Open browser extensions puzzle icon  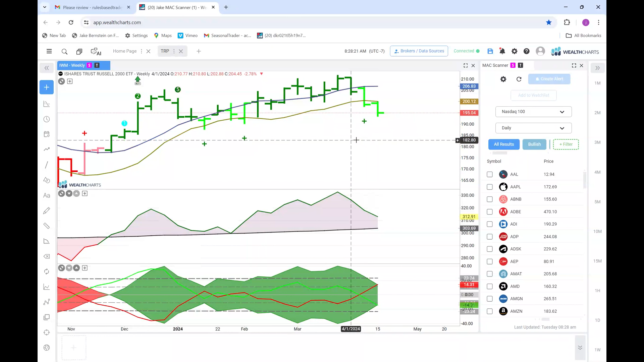click(x=567, y=22)
